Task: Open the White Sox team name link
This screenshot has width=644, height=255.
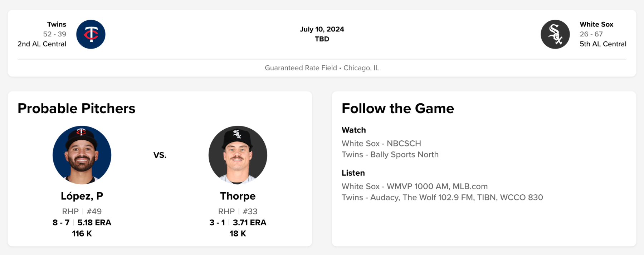Action: coord(596,24)
